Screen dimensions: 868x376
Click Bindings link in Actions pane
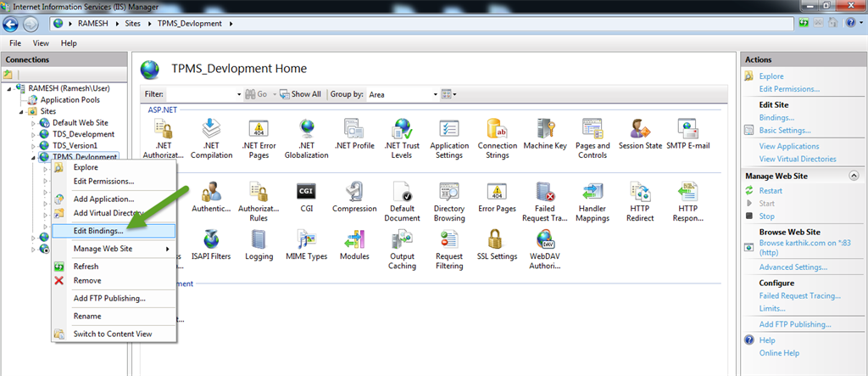pyautogui.click(x=776, y=118)
